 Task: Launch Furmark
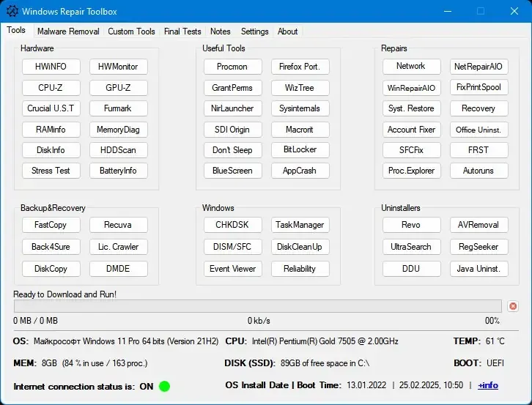click(119, 108)
